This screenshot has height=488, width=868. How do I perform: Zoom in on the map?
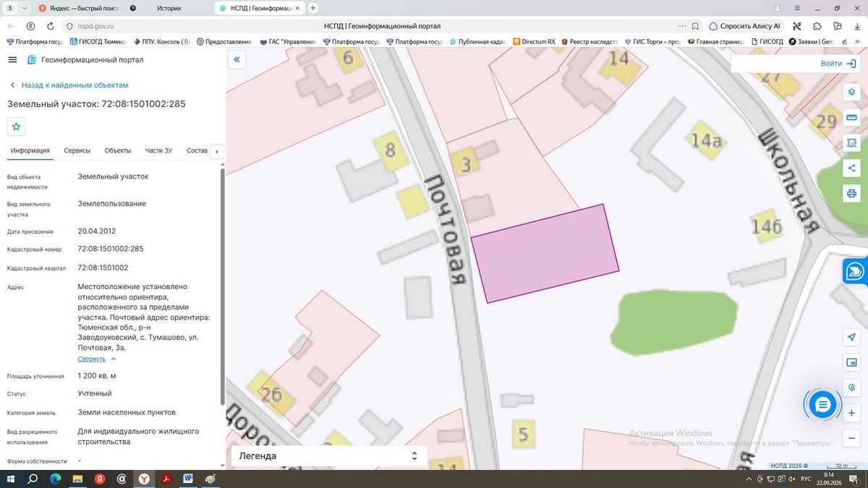click(851, 413)
